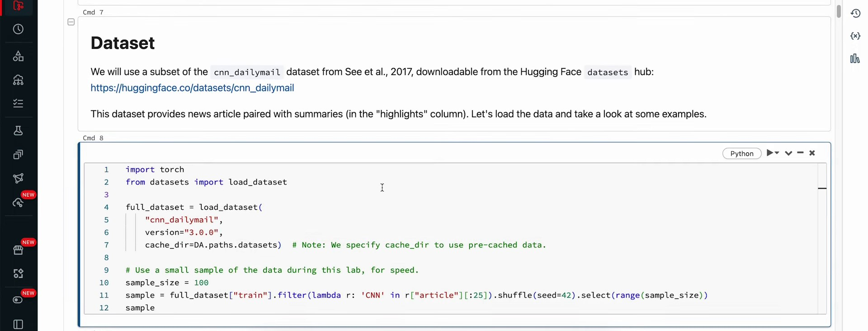Open Serving cloud icon marked NEW
The image size is (868, 331).
(18, 203)
